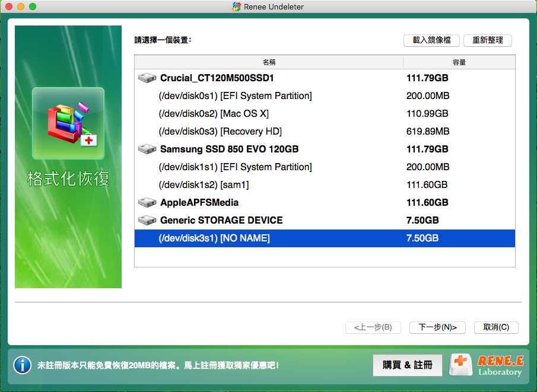This screenshot has height=392, width=537.
Task: Minimize the window with the yellow button
Action: click(21, 7)
